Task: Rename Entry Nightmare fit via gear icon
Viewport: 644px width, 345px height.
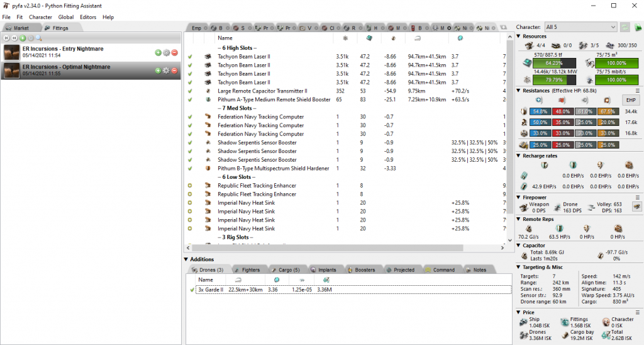Action: point(166,53)
